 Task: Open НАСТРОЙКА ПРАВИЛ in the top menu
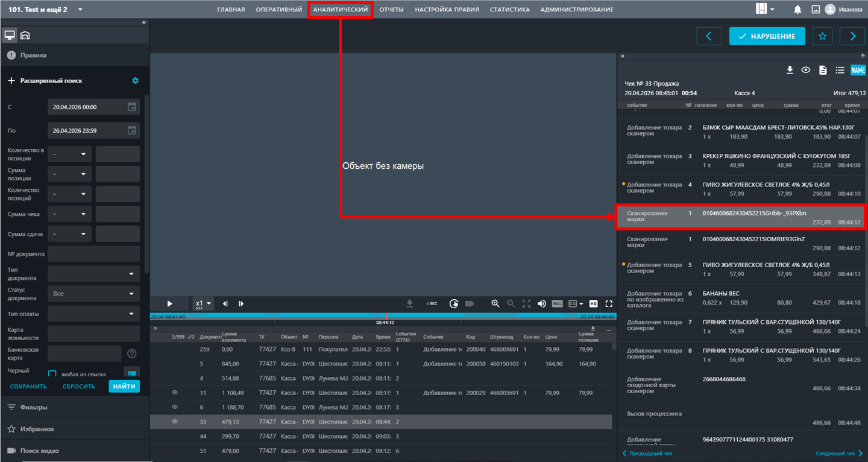click(x=447, y=10)
